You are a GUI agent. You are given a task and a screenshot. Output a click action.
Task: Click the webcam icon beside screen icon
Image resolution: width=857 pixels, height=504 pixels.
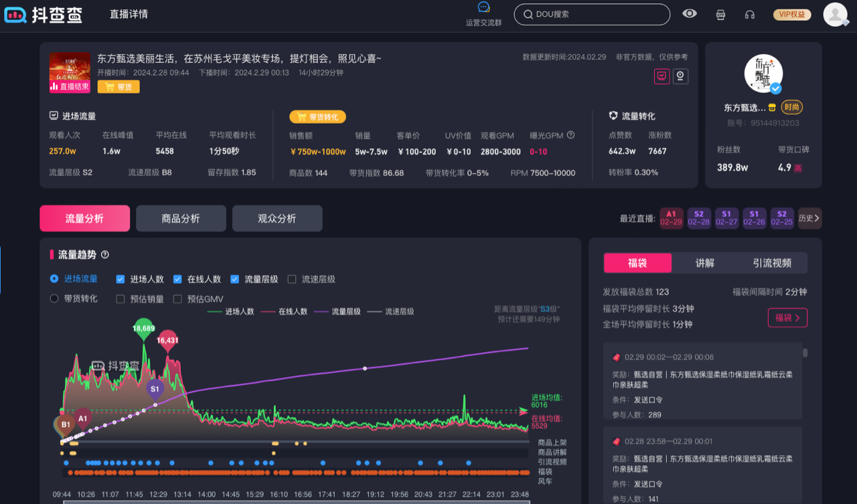click(680, 76)
